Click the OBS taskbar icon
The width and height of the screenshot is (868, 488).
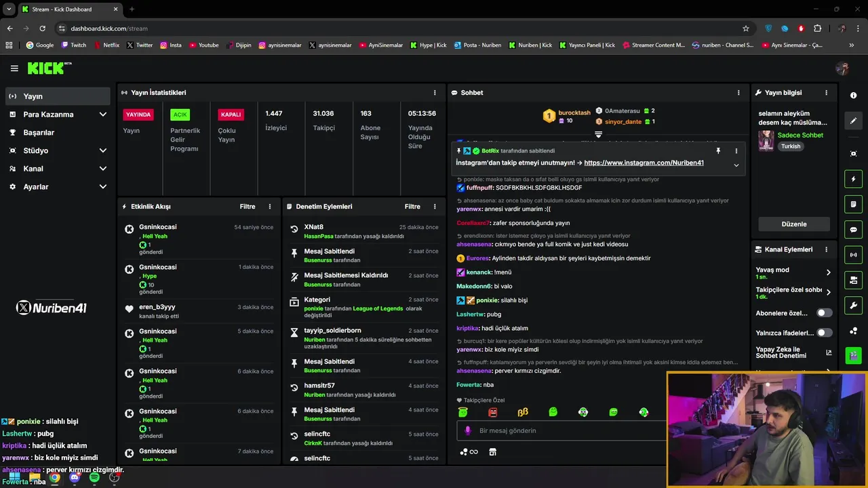[x=115, y=478]
